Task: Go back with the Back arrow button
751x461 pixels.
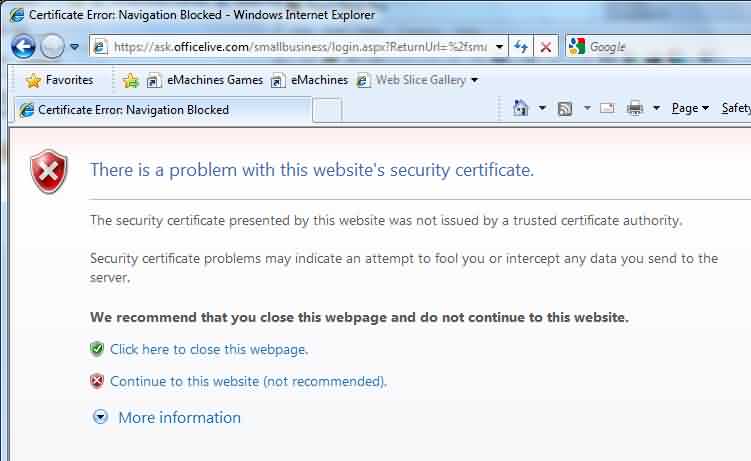Action: coord(23,47)
